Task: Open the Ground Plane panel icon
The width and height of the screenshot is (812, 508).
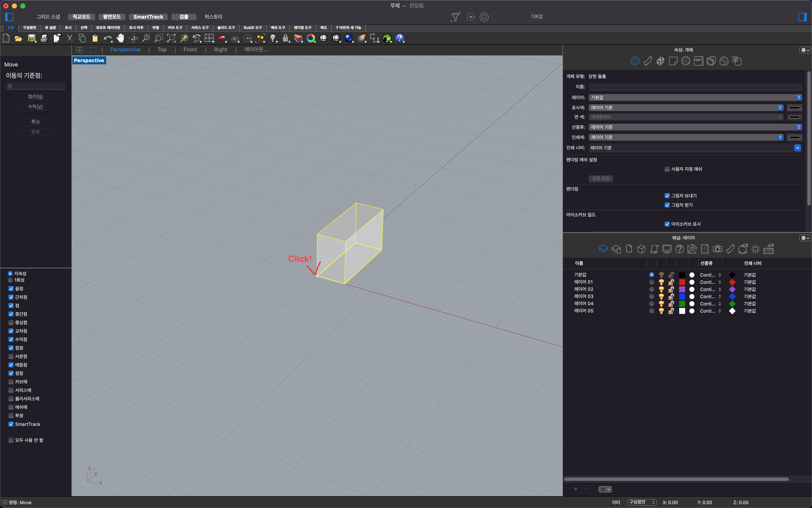Action: coord(768,249)
